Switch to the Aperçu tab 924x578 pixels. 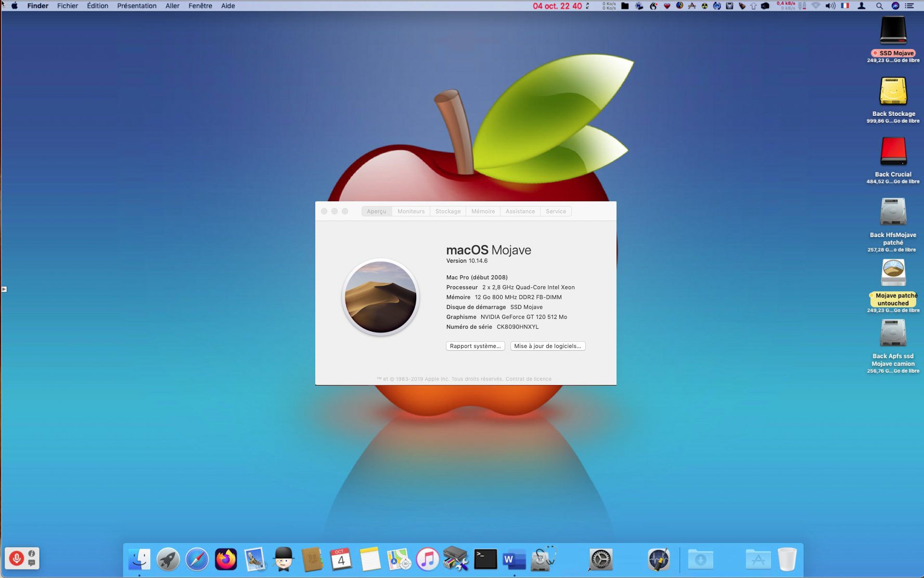[x=377, y=211]
